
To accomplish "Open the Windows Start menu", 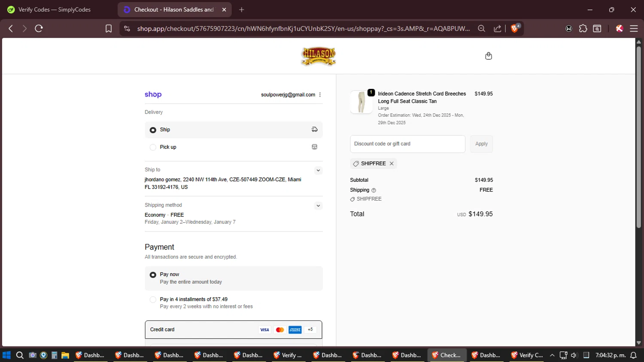I will [6, 355].
